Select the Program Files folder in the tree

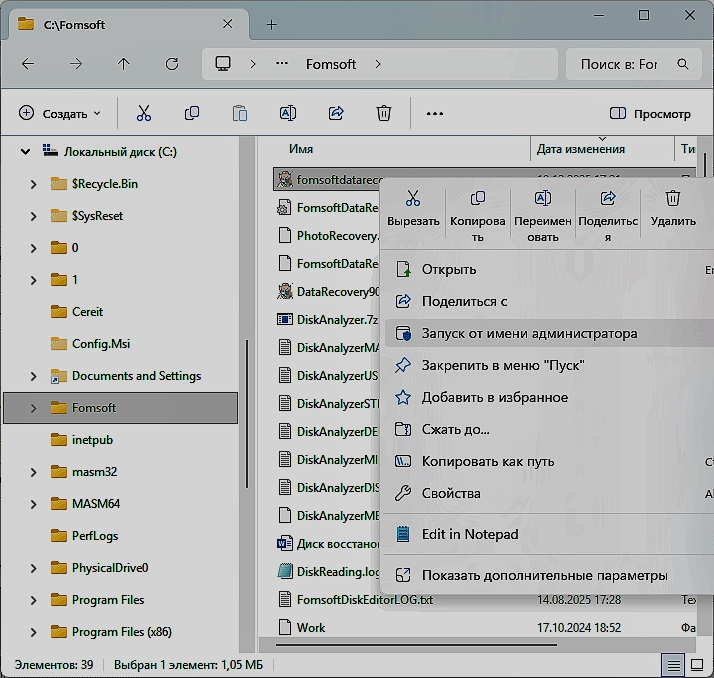coord(97,600)
